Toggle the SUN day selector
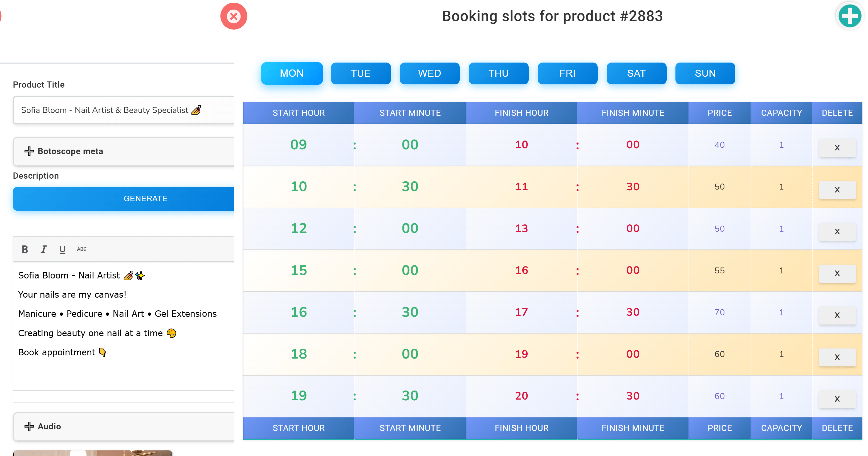Screen dimensions: 868x456 [705, 73]
